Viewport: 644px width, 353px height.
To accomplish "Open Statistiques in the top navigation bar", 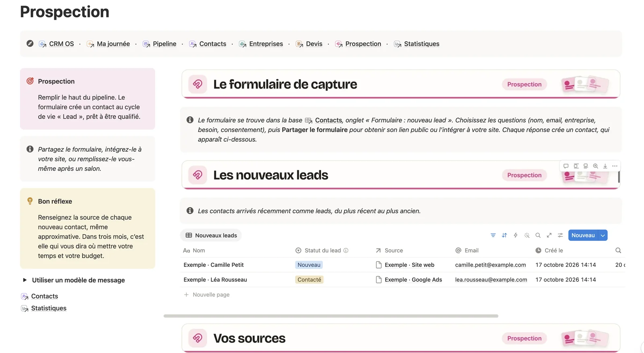I will click(x=417, y=44).
